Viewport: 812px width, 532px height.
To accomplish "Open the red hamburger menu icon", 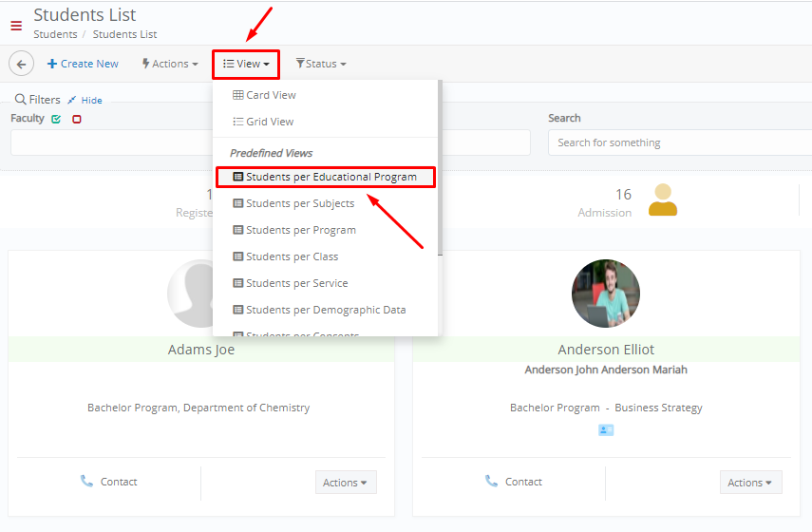I will coord(16,26).
